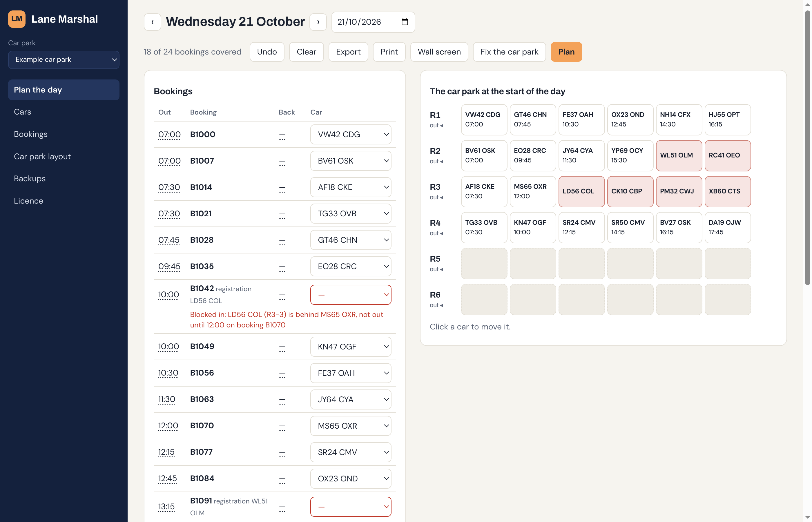Select the blocked car LD56 COL tile
Screen dimensions: 812x522
coord(581,191)
